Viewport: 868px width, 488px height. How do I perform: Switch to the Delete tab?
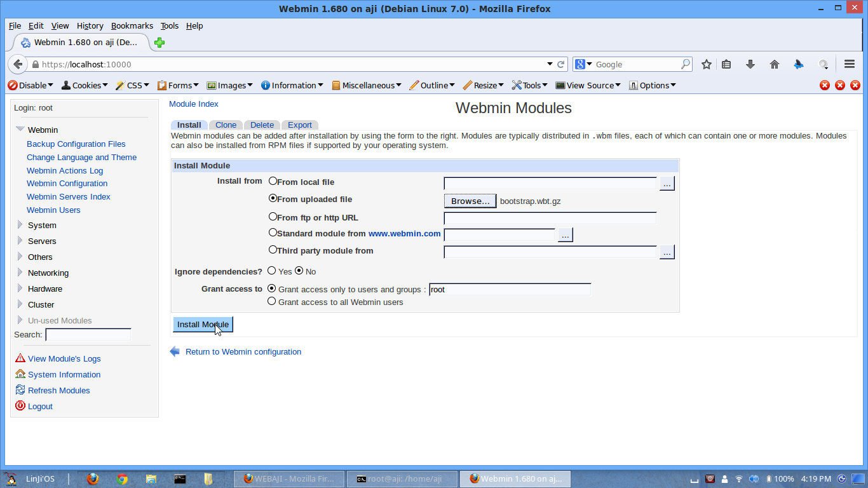262,125
